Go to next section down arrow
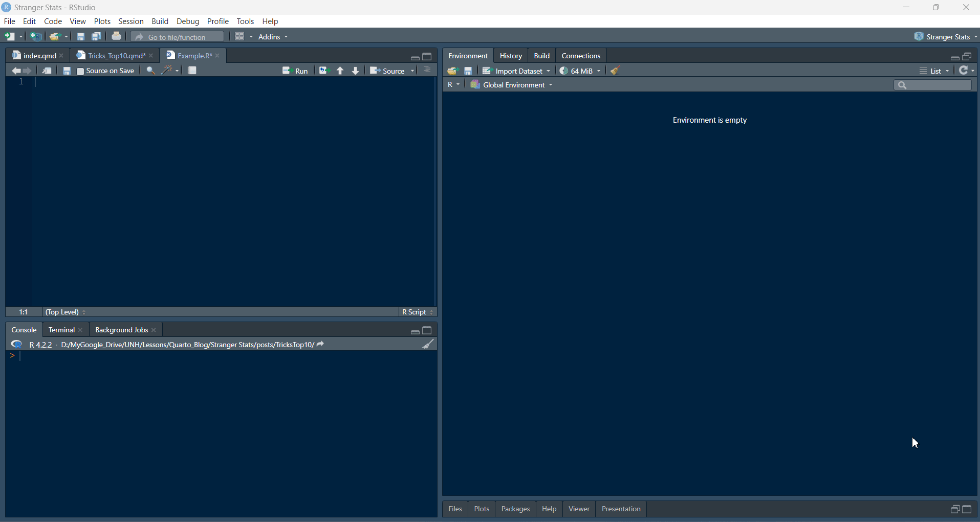Screen dimensions: 980x522 point(356,71)
